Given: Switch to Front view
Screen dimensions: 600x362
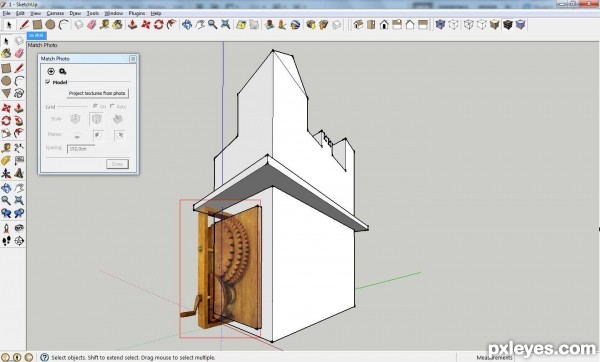Looking at the screenshot, I should click(x=384, y=25).
